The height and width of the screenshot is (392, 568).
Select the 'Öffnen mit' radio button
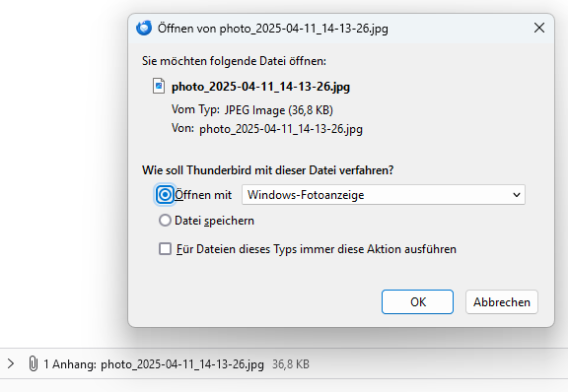165,195
